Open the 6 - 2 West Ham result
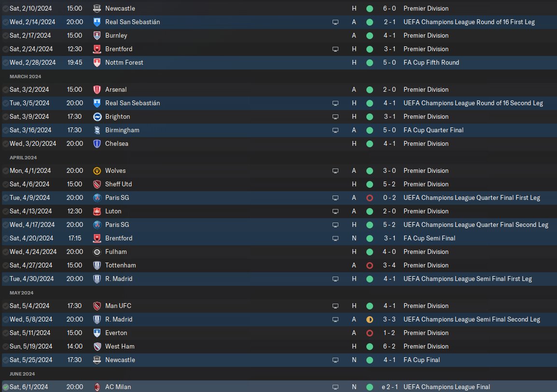 pyautogui.click(x=390, y=346)
